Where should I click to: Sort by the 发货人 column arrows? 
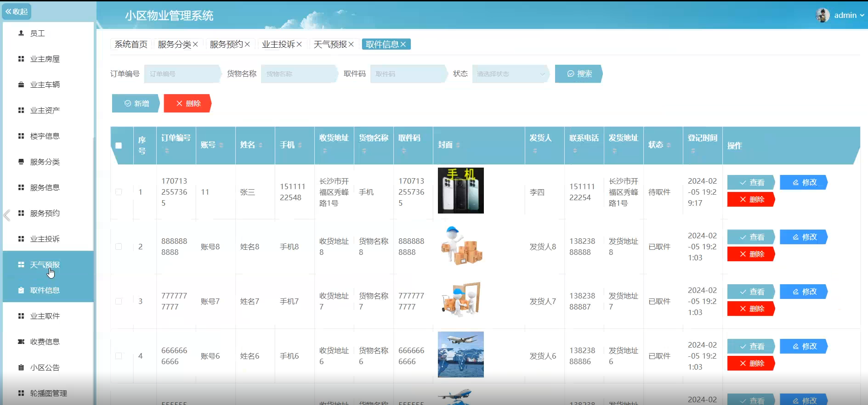coord(535,151)
